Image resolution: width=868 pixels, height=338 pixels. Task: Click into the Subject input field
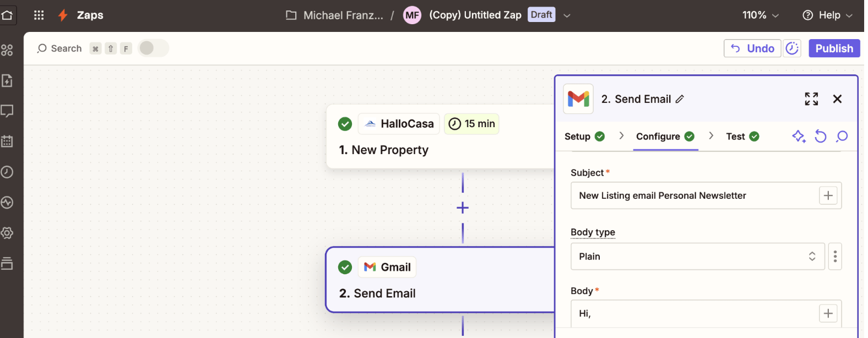click(695, 195)
